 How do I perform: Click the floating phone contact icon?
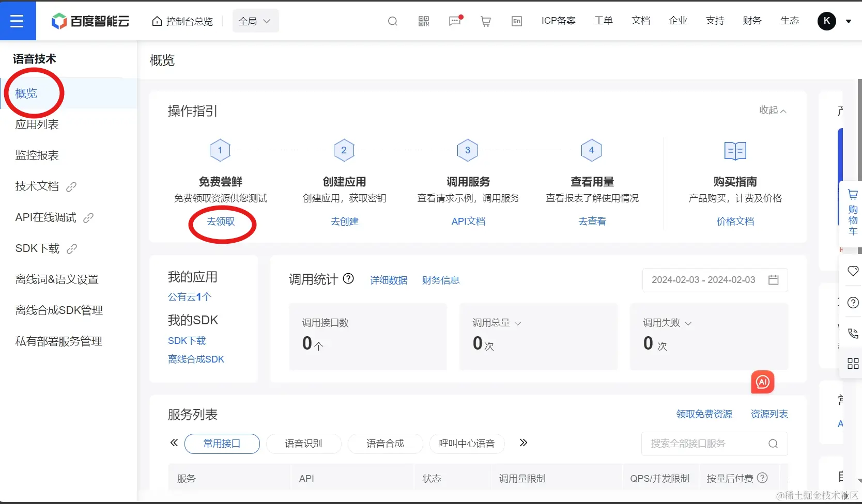[853, 334]
